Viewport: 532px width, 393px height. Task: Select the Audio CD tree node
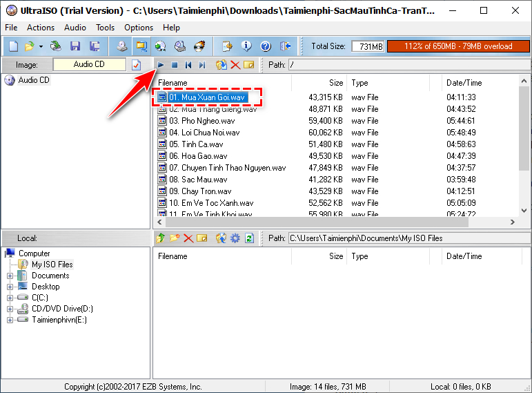(x=34, y=80)
